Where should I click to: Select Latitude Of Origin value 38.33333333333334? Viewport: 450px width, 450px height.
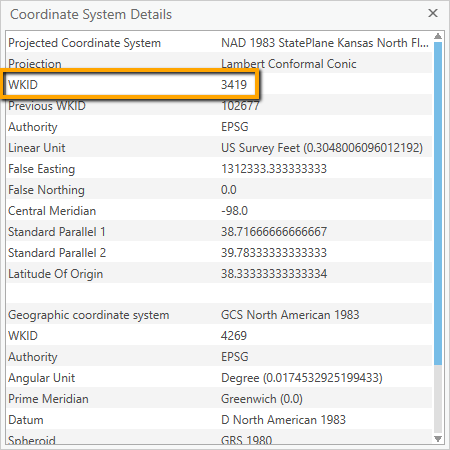click(x=274, y=274)
